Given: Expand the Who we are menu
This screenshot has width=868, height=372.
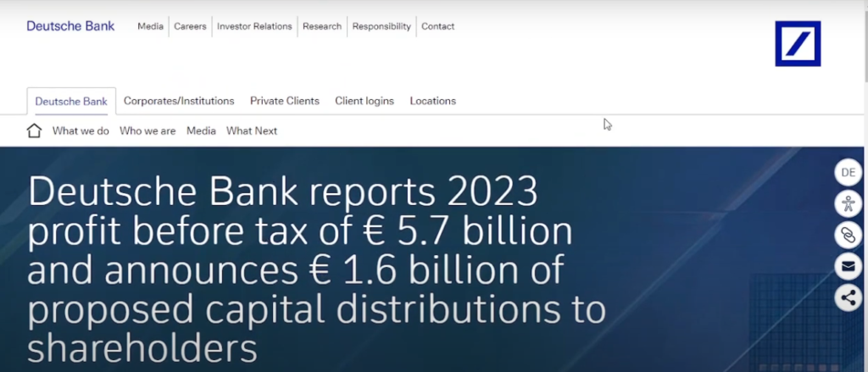Looking at the screenshot, I should (147, 130).
